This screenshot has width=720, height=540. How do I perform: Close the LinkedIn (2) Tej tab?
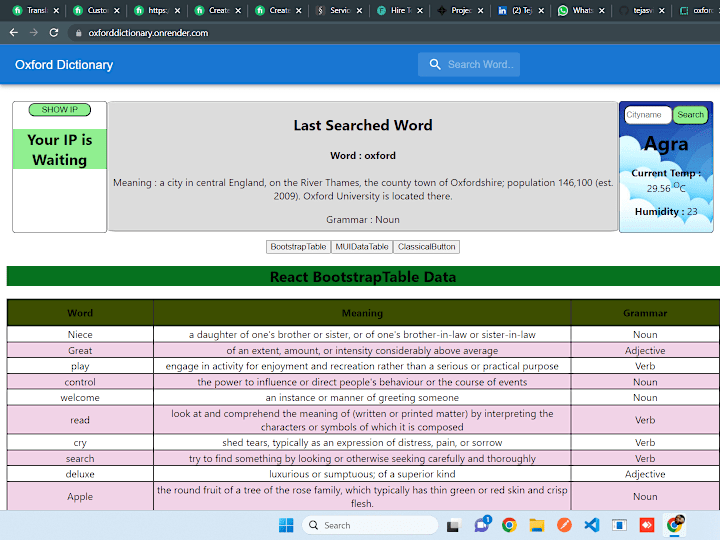[541, 10]
